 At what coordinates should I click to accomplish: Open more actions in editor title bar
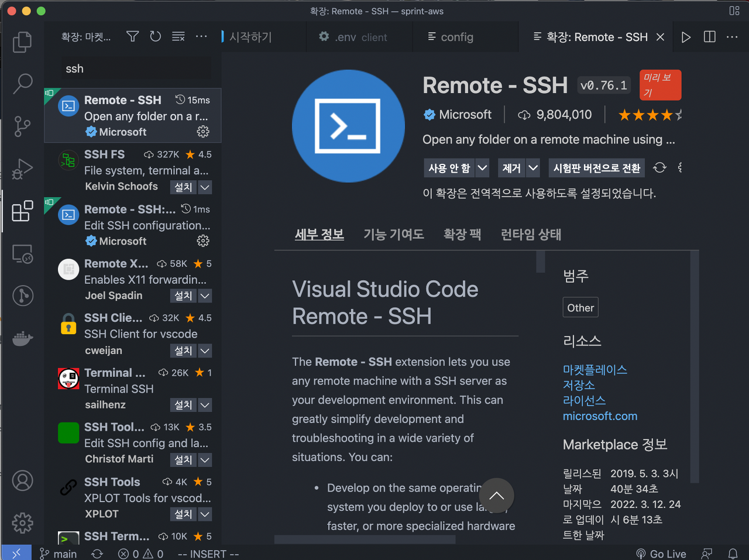click(732, 37)
